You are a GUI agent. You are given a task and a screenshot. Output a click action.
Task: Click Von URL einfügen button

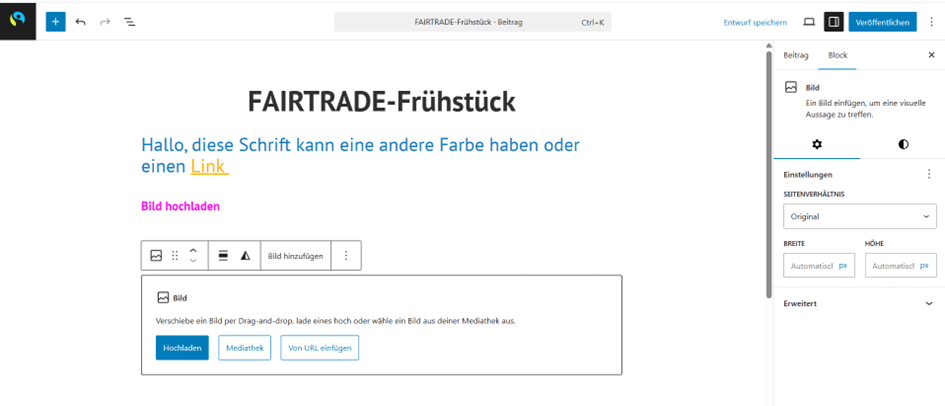(x=319, y=348)
